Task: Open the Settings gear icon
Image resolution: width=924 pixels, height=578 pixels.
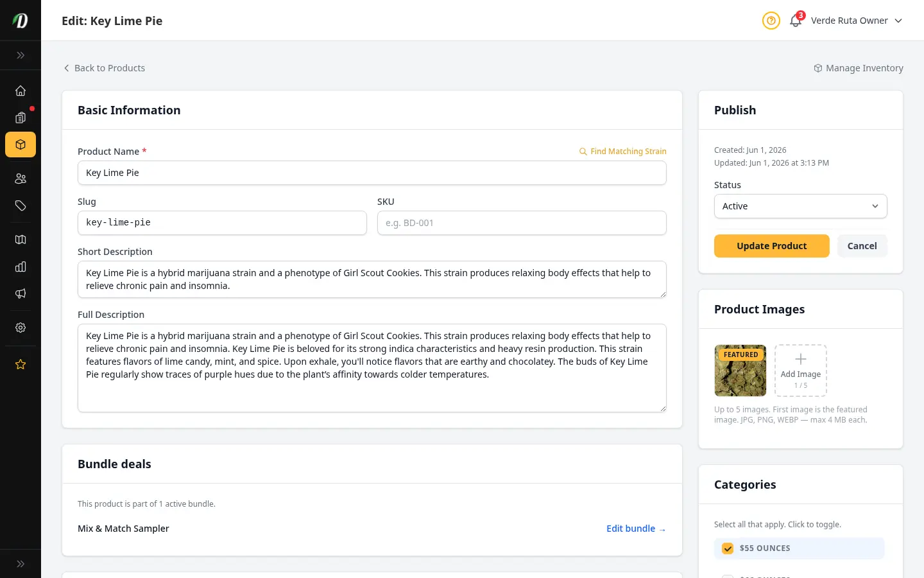Action: (x=21, y=328)
